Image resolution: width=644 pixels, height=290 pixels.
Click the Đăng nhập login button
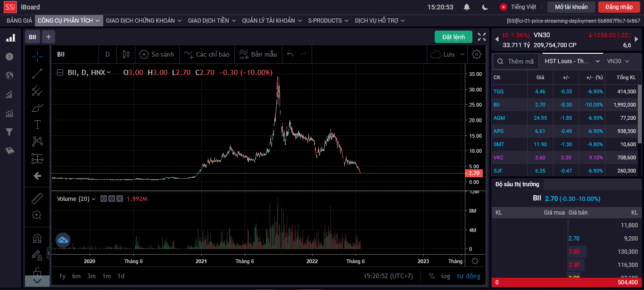(619, 7)
